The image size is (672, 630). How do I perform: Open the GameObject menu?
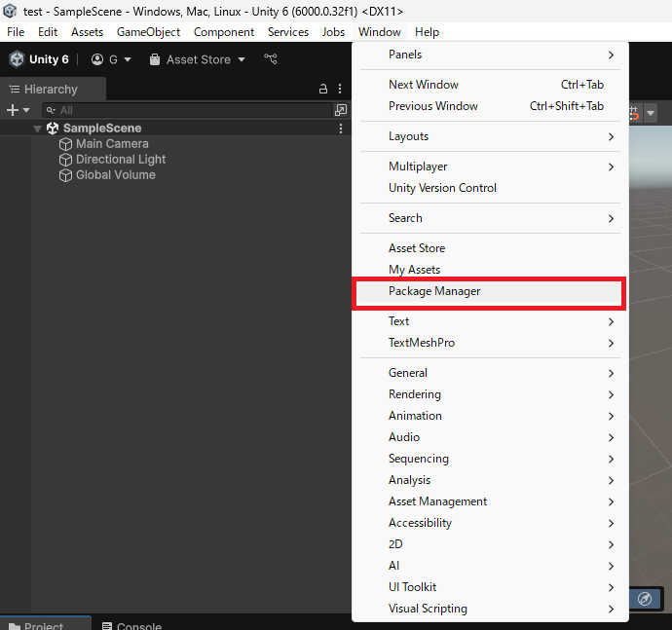point(148,32)
